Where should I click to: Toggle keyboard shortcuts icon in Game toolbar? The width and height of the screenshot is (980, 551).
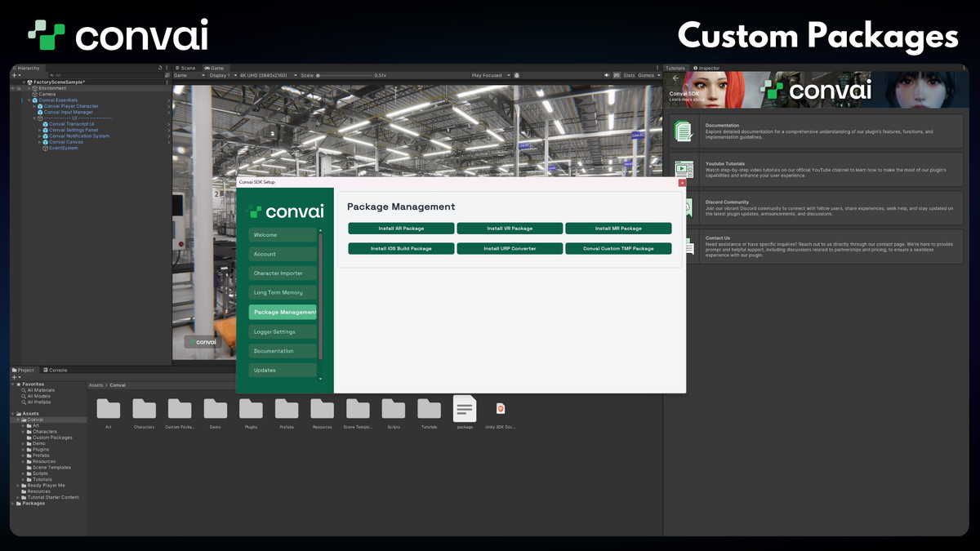point(617,75)
